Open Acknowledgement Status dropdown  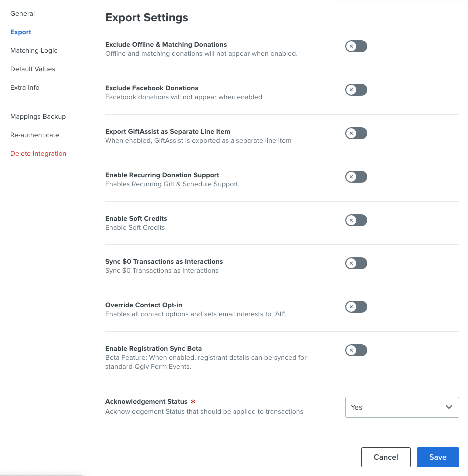click(402, 407)
